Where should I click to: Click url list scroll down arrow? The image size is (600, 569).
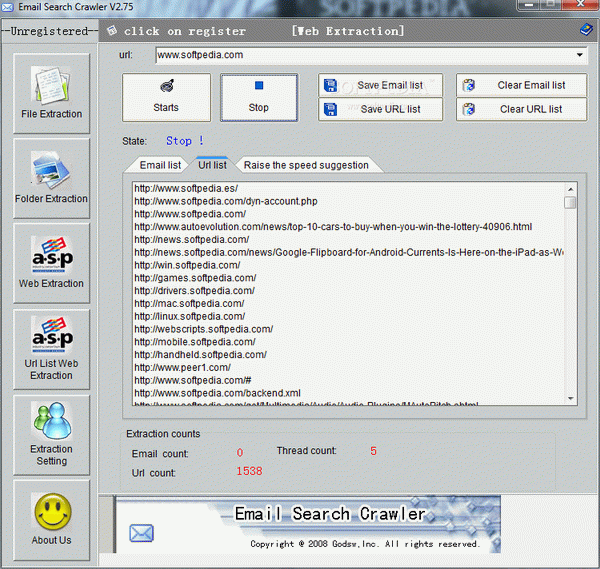pyautogui.click(x=570, y=398)
